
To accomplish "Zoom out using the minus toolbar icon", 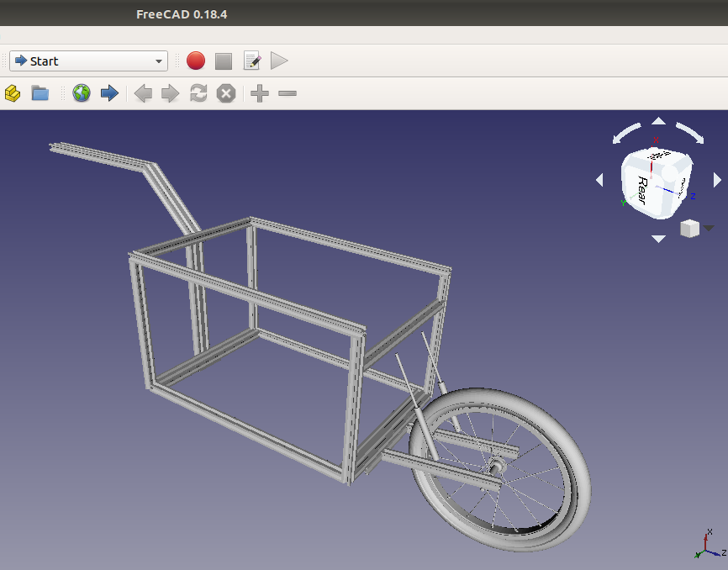I will 287,93.
